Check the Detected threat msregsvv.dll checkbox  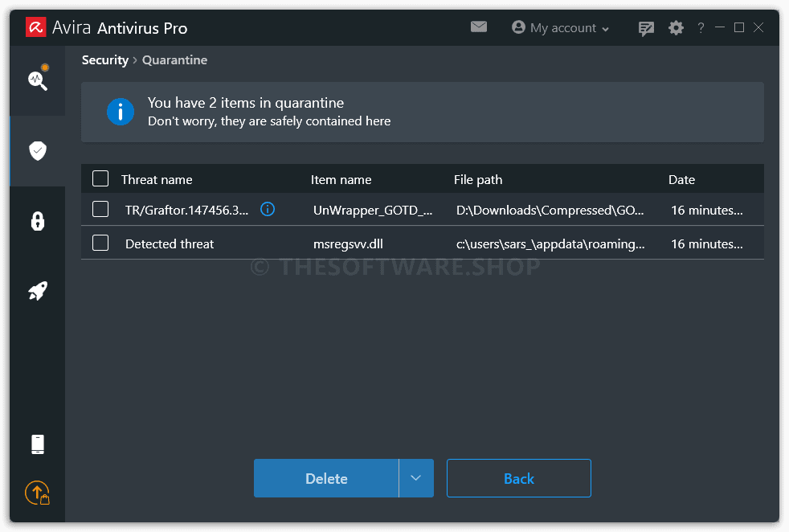(x=100, y=243)
